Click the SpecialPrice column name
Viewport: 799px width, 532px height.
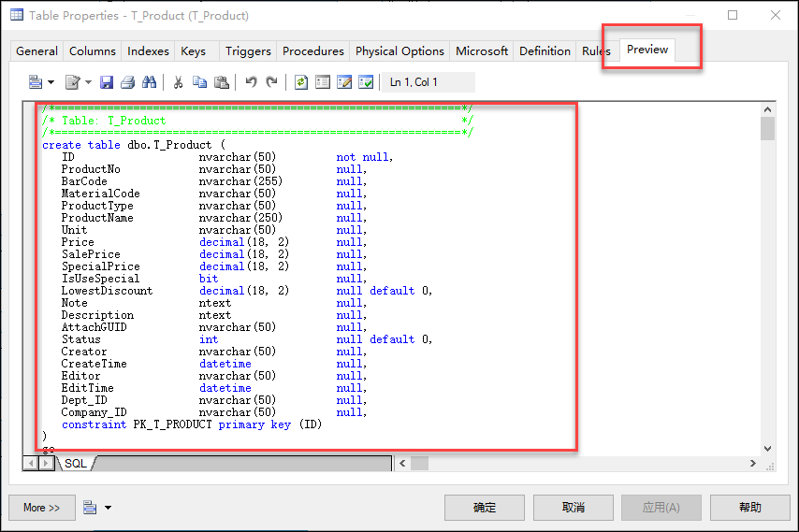click(100, 266)
